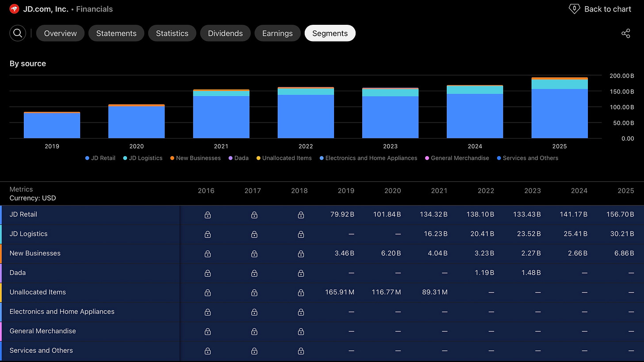Go back to chart
The height and width of the screenshot is (362, 644).
tap(600, 9)
